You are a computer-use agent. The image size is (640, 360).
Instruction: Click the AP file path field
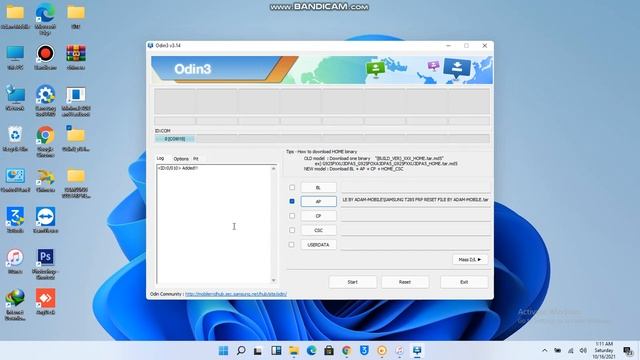(416, 200)
